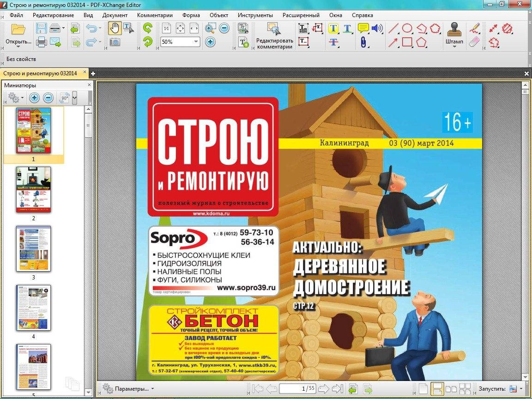Open the Редактирование menu
The width and height of the screenshot is (532, 399).
click(53, 15)
